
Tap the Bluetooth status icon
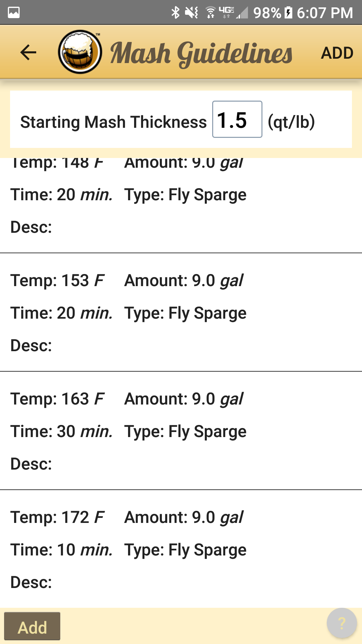coord(175,13)
